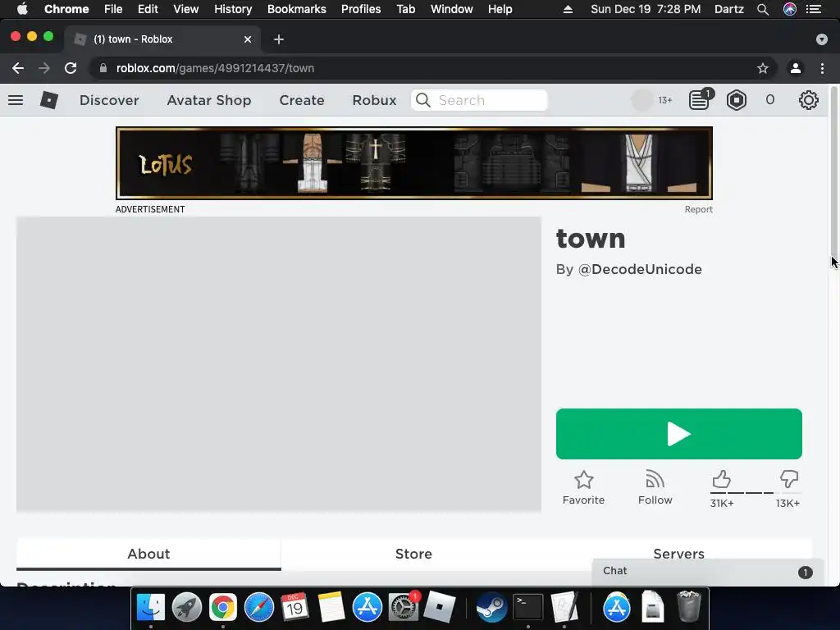
Task: Open Chrome profile avatar button
Action: coord(796,68)
